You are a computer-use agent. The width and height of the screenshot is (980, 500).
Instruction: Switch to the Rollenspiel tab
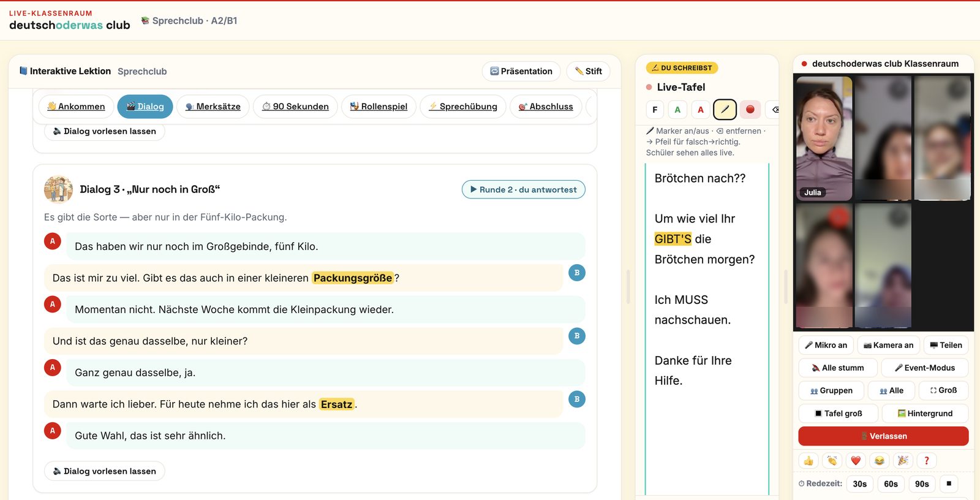(x=379, y=107)
